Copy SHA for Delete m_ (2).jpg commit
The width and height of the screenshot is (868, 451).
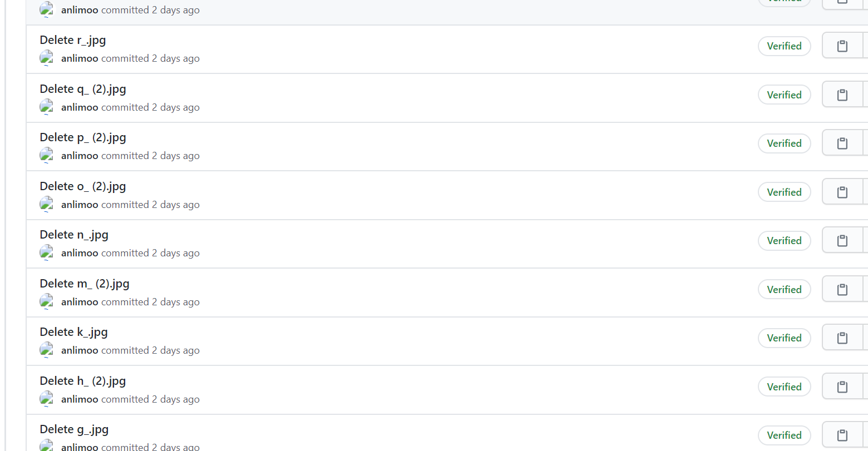click(842, 290)
